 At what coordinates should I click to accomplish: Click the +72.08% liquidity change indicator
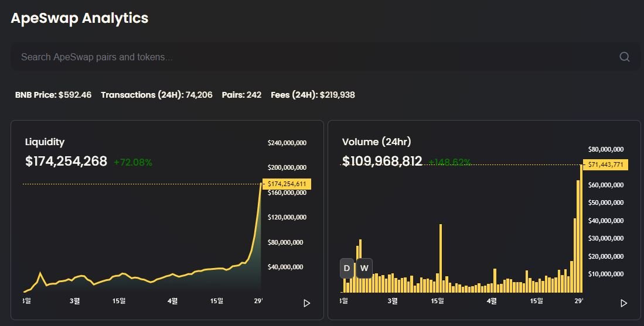point(132,162)
